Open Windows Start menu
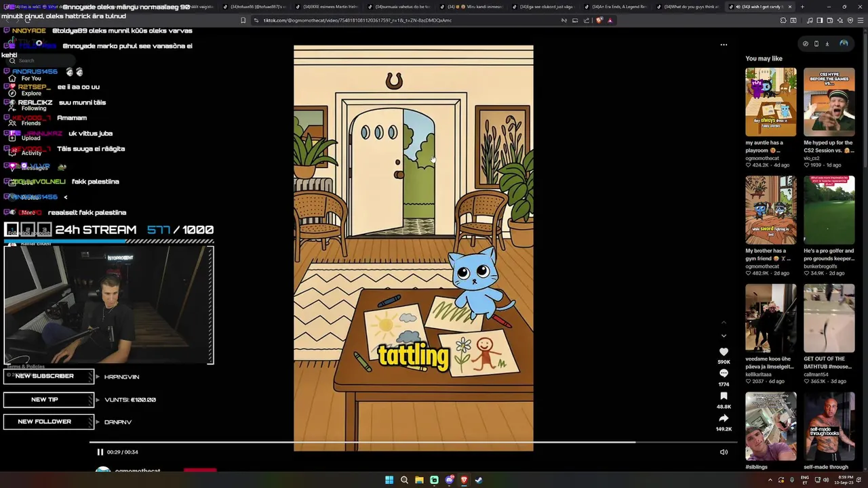Screen dimensions: 868x488 [x=389, y=480]
